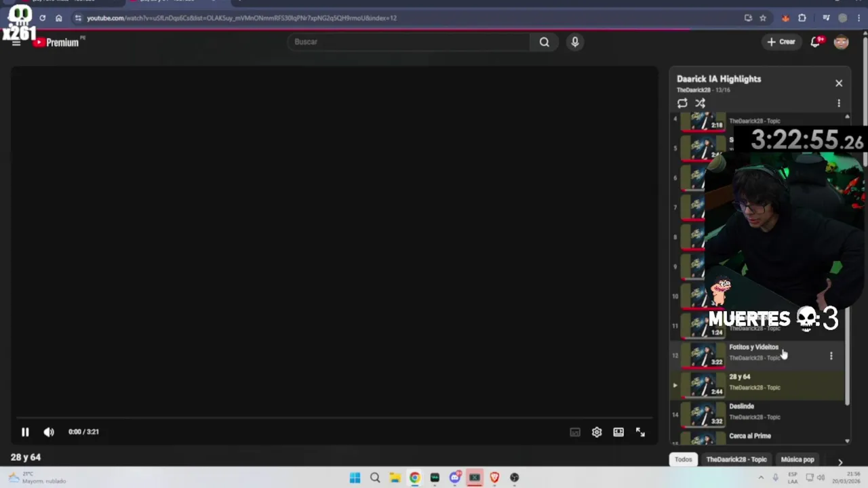Bookmark this page with the star
This screenshot has width=868, height=488.
763,18
